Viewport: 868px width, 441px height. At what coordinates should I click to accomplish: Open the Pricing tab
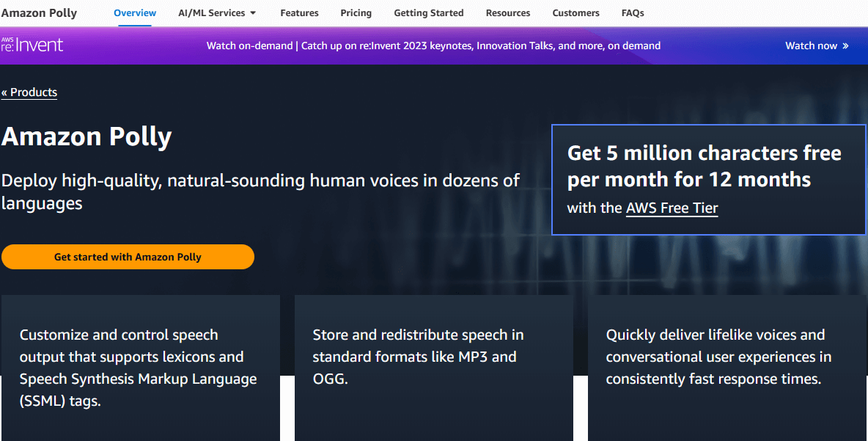(356, 12)
